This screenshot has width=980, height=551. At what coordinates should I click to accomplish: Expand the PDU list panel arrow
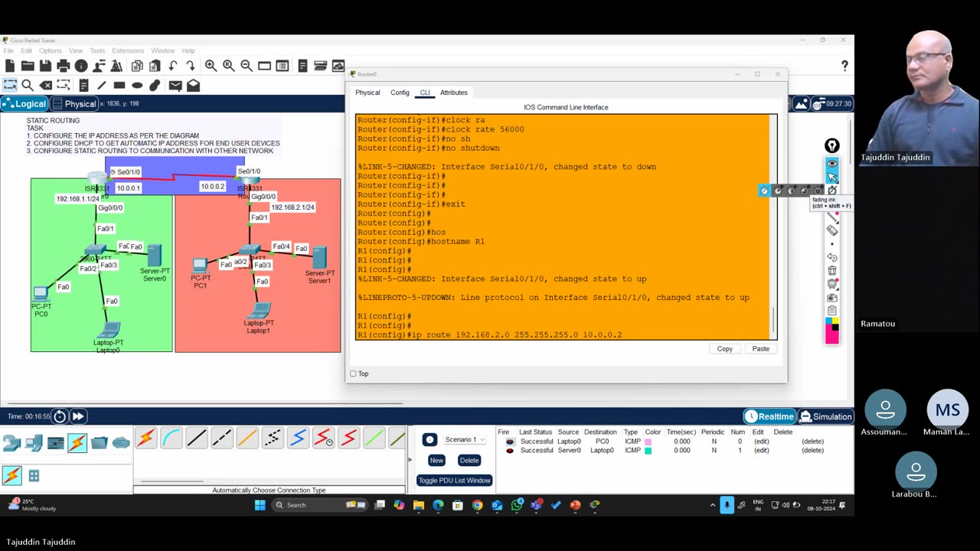tap(410, 460)
